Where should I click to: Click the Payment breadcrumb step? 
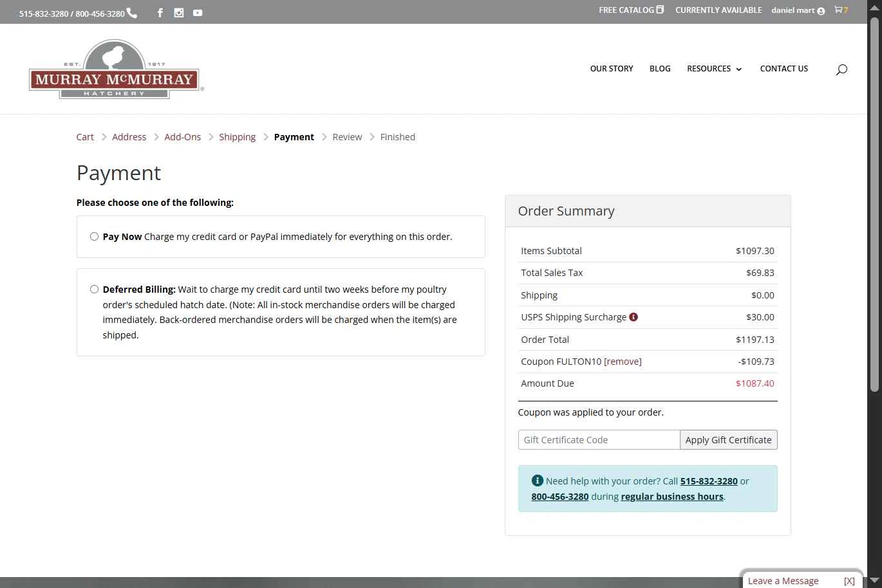pyautogui.click(x=294, y=137)
